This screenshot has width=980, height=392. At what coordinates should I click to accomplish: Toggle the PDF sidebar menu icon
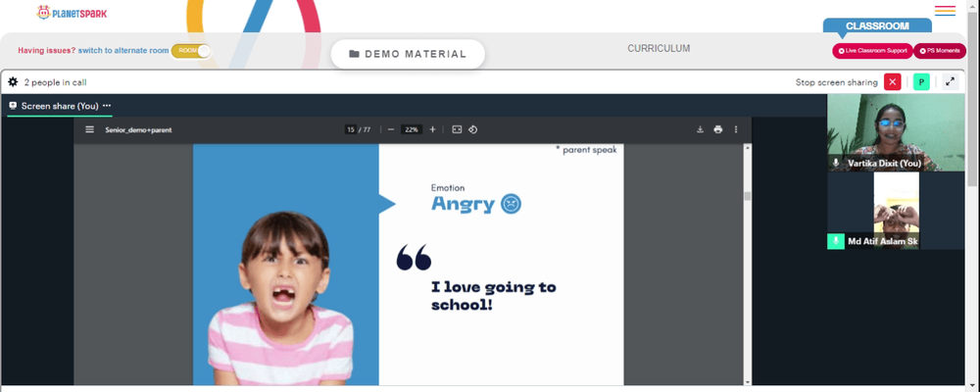tap(90, 129)
